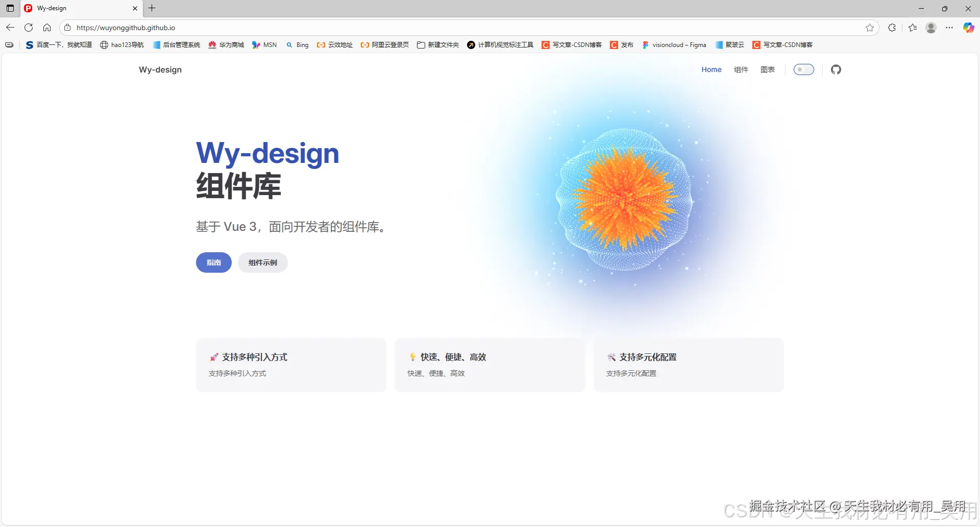Open the 华为商城 bookmark

(x=225, y=45)
